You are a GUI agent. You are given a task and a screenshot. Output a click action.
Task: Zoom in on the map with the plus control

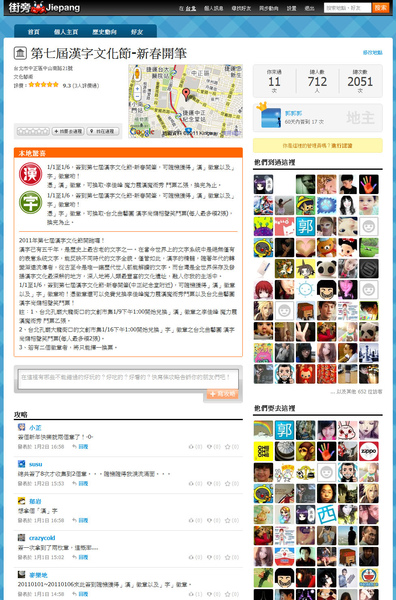[x=137, y=88]
